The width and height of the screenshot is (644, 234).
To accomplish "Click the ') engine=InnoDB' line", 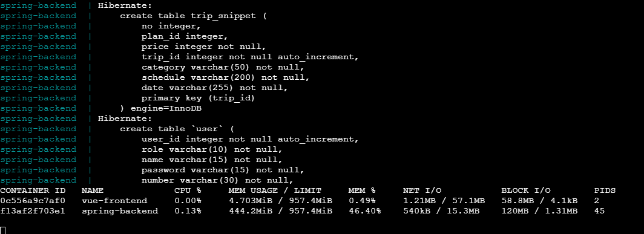I will coord(160,108).
